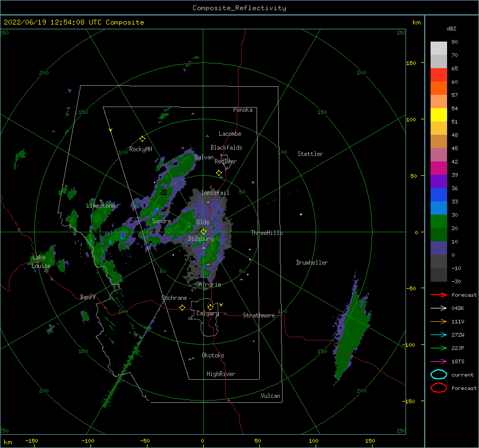The height and width of the screenshot is (448, 479).
Task: Click the Sylvan label
Action: click(x=204, y=158)
